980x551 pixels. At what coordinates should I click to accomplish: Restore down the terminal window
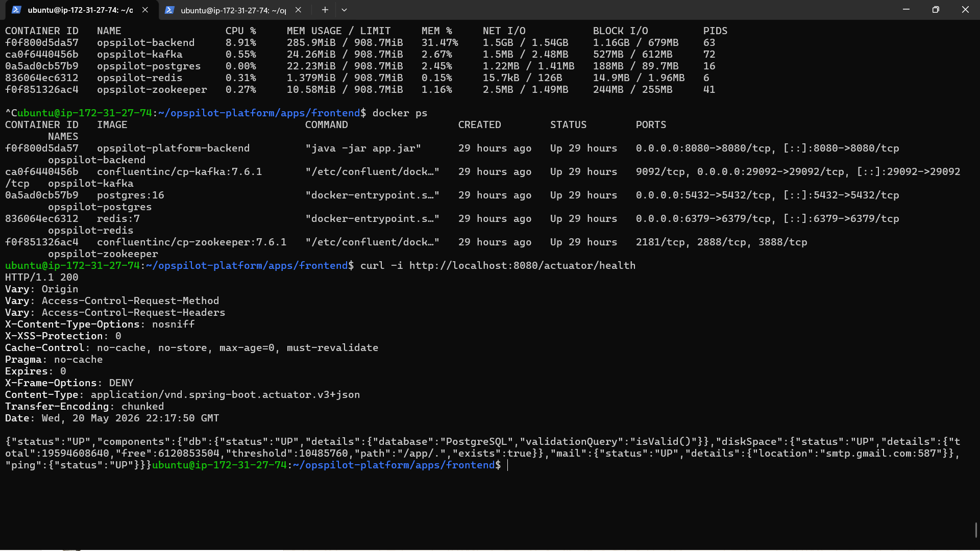(x=936, y=10)
